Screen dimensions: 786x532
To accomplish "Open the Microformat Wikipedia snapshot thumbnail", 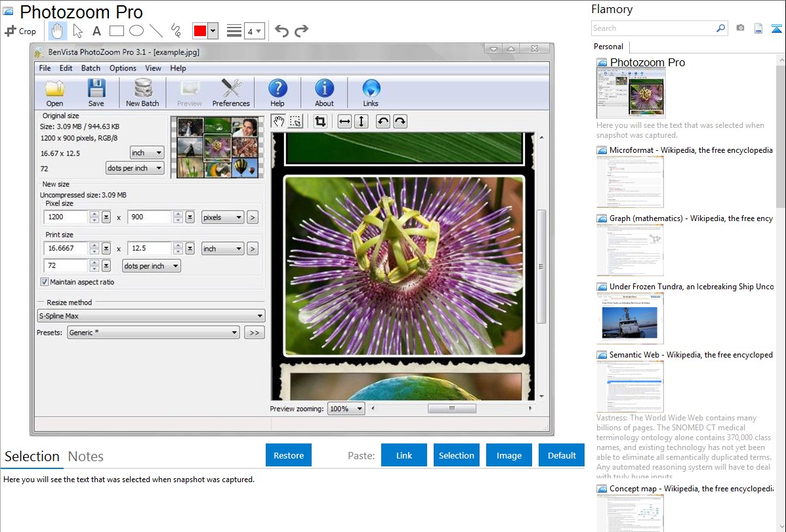I will coord(630,182).
